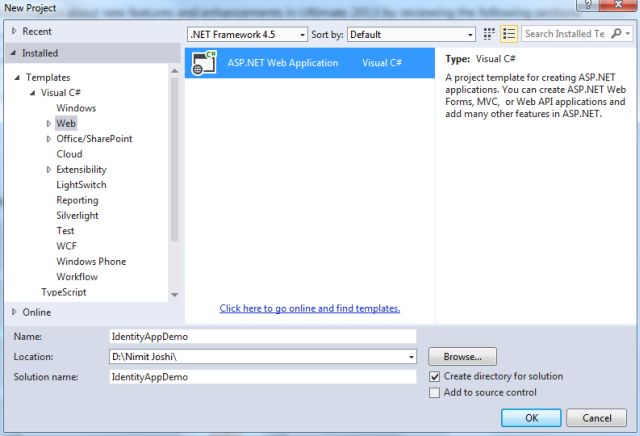Click the ASP.NET Web Application template icon
640x436 pixels.
pos(204,63)
